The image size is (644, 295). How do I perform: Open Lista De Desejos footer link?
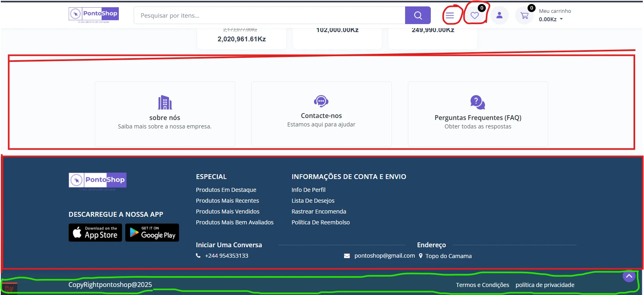point(313,201)
